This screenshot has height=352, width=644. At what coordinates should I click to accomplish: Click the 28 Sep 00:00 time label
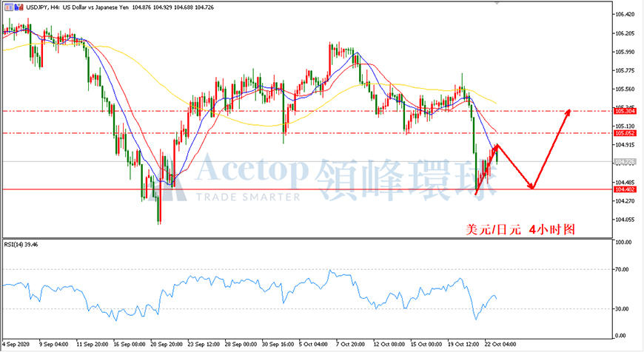pyautogui.click(x=241, y=344)
